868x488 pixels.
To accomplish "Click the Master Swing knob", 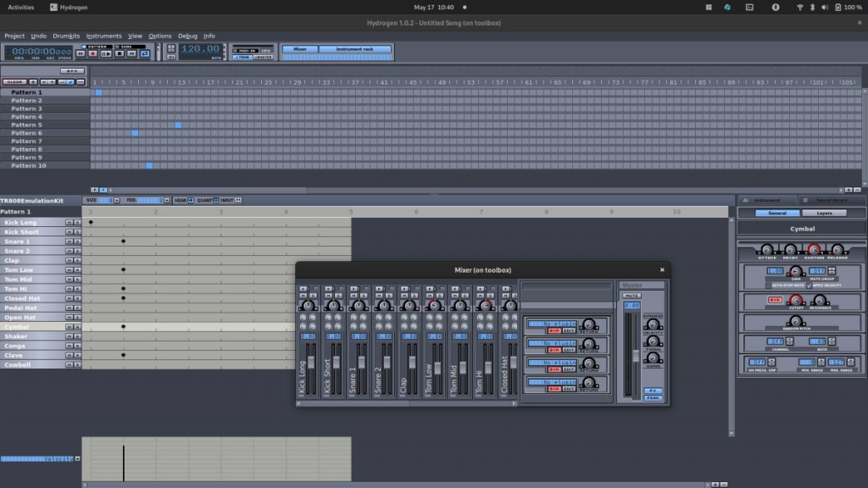I will click(x=654, y=358).
